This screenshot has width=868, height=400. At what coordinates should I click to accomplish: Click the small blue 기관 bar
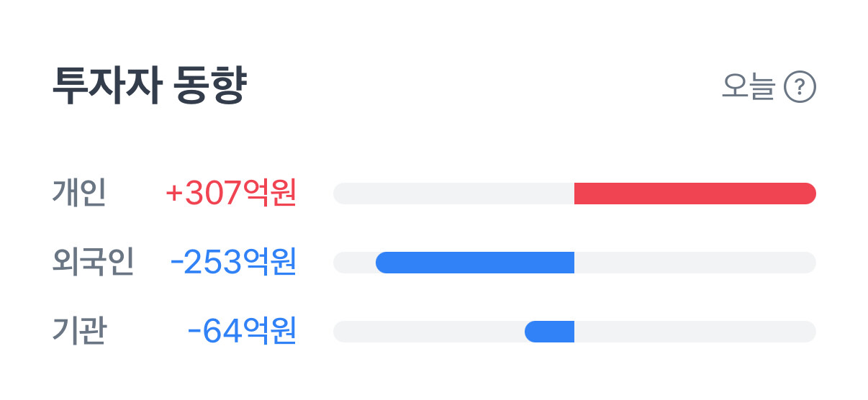tap(550, 332)
